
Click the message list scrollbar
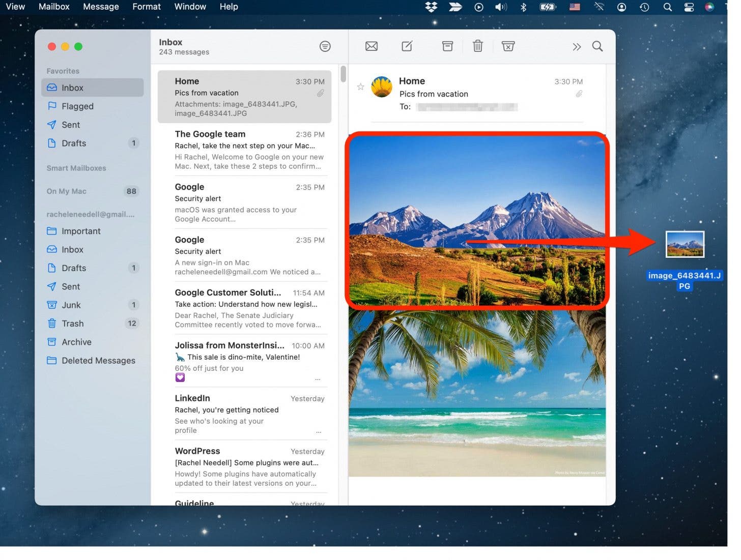coord(344,74)
